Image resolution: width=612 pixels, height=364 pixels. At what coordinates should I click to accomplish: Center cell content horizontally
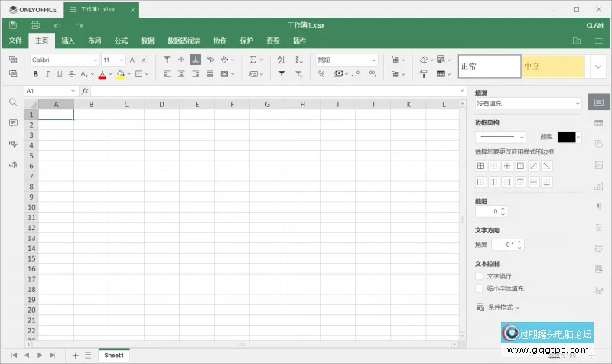pyautogui.click(x=181, y=73)
